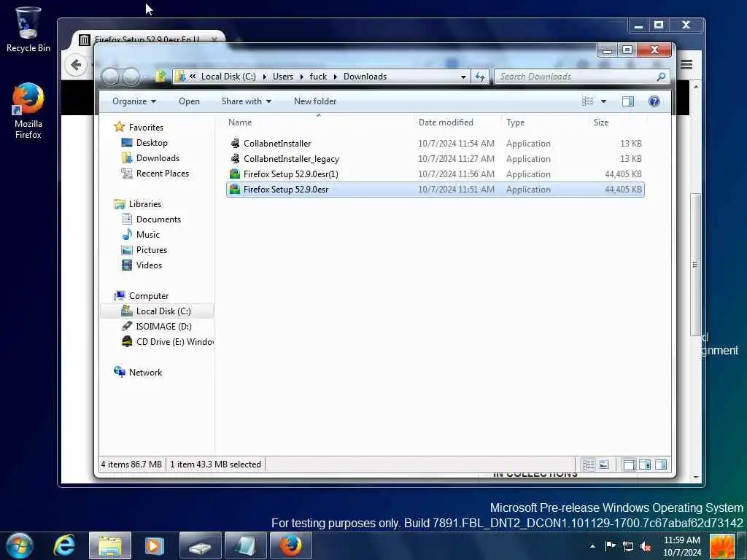Select Firefox Setup 52.9.0esr(1) file icon
Viewport: 747px width, 560px height.
234,174
